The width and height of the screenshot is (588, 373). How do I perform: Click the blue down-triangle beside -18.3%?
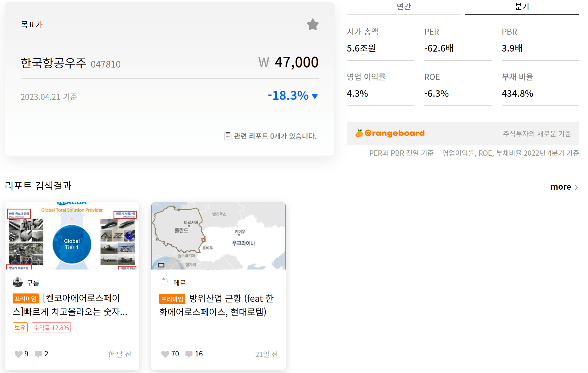coord(315,96)
